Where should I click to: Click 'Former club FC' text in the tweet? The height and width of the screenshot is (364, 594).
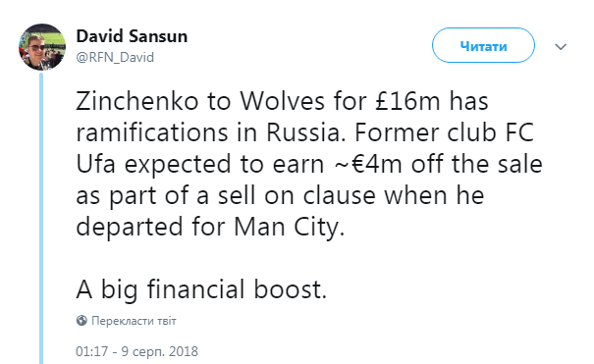click(x=445, y=132)
